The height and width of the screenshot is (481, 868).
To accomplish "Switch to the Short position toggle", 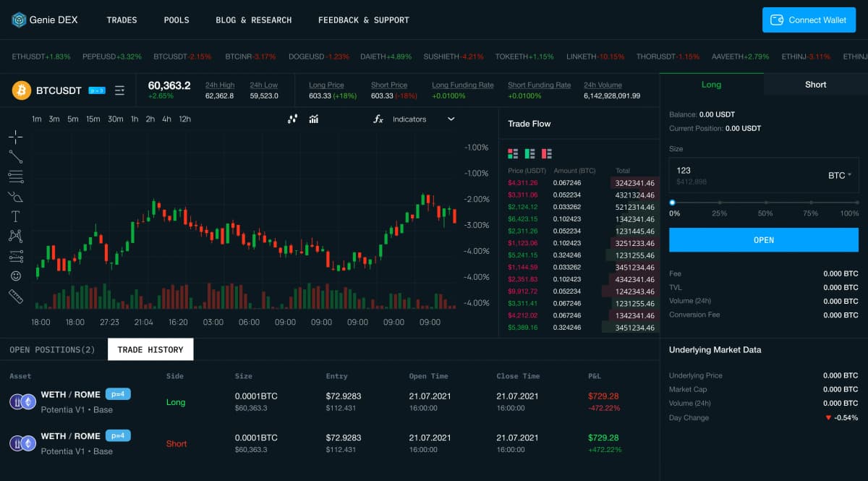I will point(815,85).
